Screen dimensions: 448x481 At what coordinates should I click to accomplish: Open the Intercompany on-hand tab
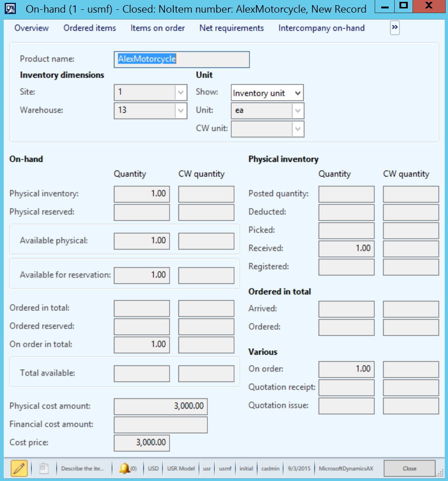321,28
